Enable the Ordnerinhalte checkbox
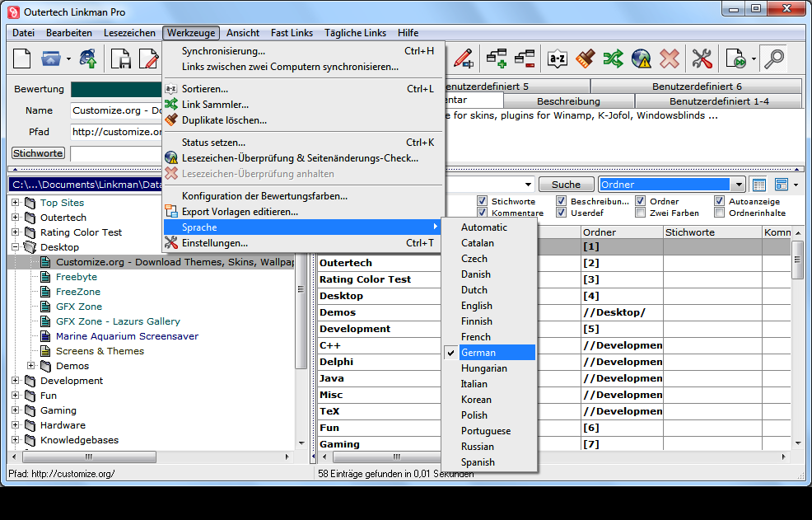Viewport: 812px width, 520px height. [x=719, y=213]
